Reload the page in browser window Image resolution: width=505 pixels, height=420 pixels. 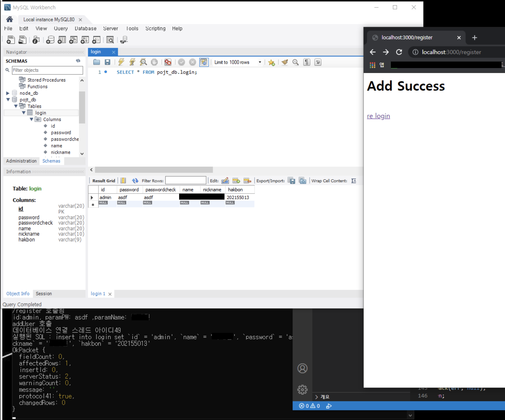(x=399, y=52)
